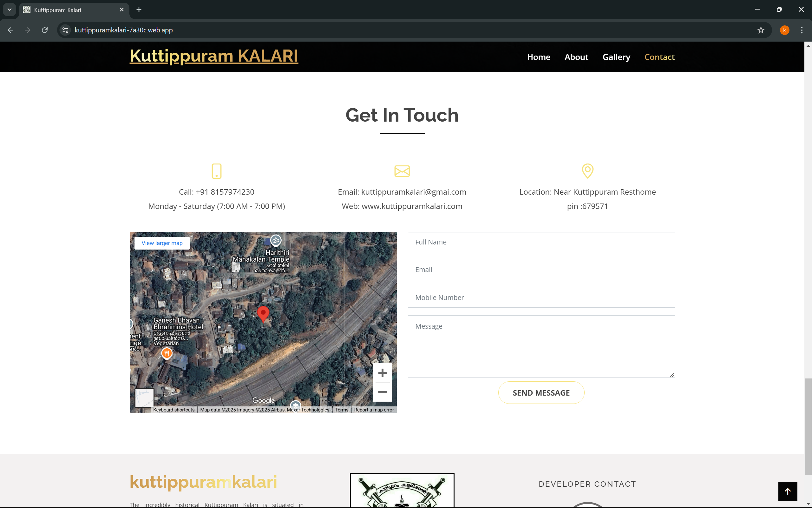Click Report a map error link
812x508 pixels.
[374, 410]
